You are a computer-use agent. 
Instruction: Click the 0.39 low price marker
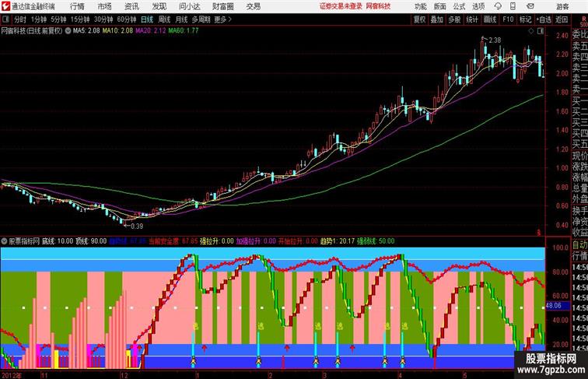[137, 226]
